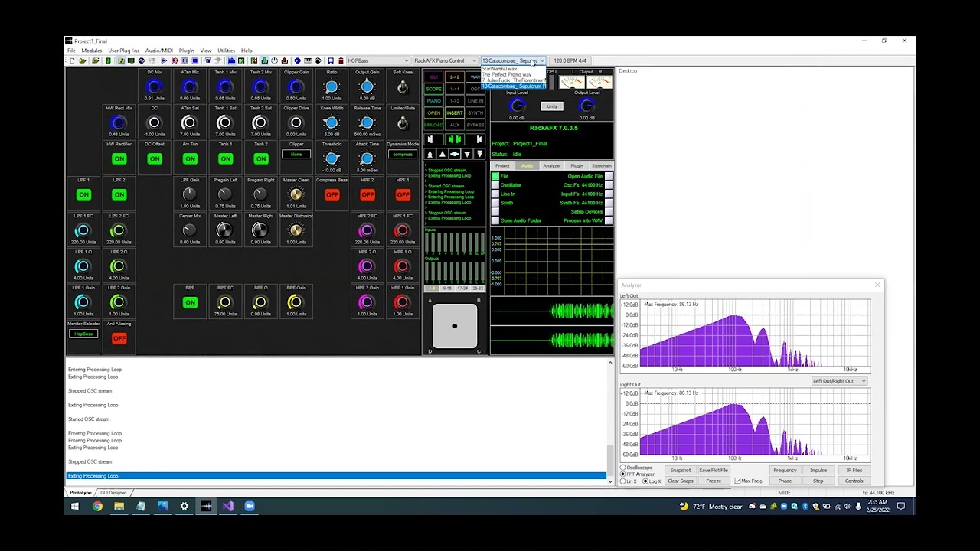Click the New file toolbar icon
The width and height of the screenshot is (980, 551).
pyautogui.click(x=72, y=60)
